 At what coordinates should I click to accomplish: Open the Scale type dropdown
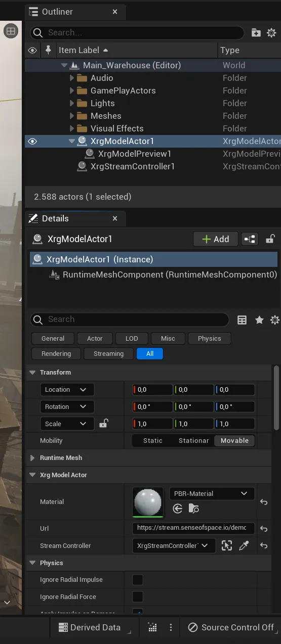67,424
